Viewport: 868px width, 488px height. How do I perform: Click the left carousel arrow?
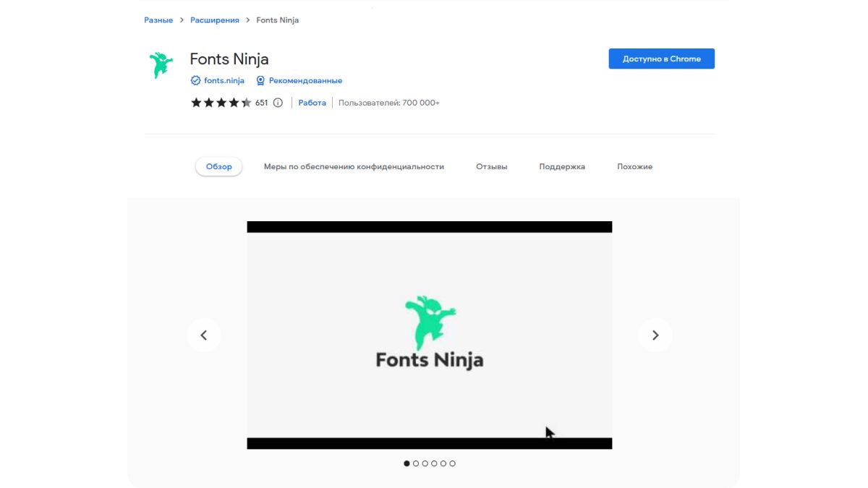204,335
